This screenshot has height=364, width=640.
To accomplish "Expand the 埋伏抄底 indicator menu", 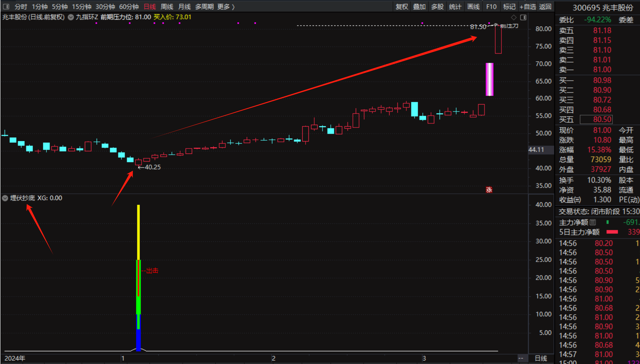I will click(5, 198).
